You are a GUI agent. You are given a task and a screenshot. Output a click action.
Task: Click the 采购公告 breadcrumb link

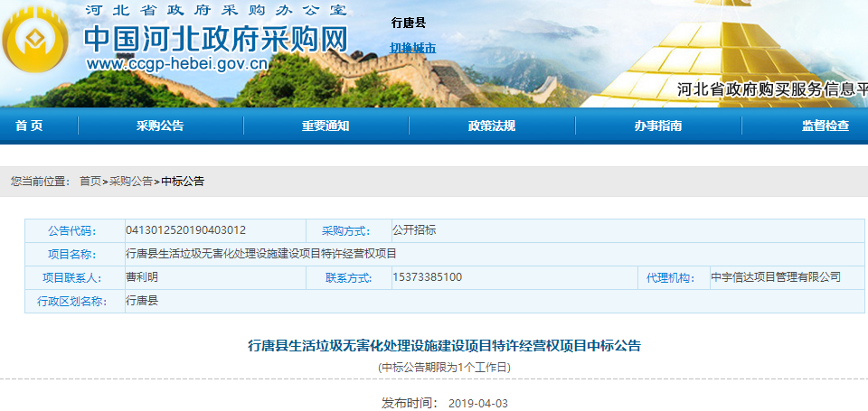131,181
